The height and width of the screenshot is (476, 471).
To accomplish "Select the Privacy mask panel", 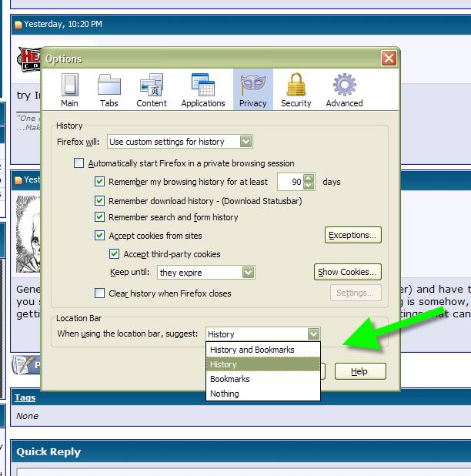I will click(x=253, y=89).
